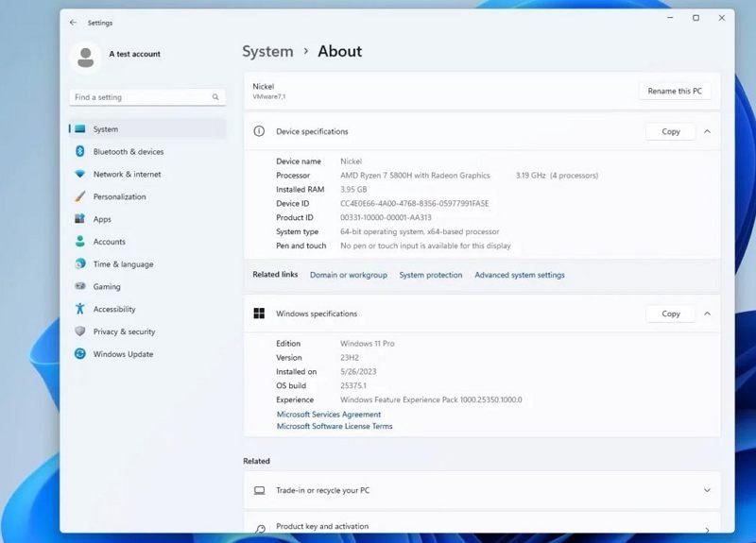Click the Windows Feature Experience Pack value
The width and height of the screenshot is (756, 543).
(x=431, y=399)
